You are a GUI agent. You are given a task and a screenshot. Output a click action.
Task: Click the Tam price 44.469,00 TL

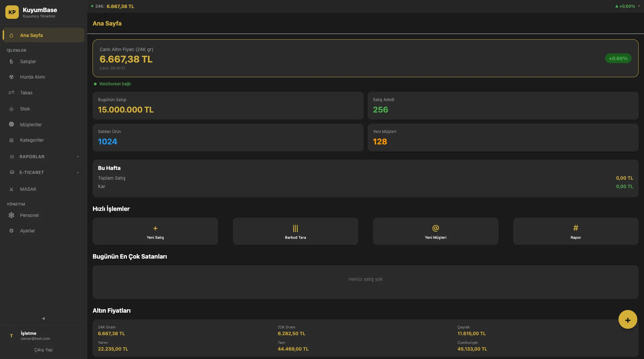coord(293,349)
